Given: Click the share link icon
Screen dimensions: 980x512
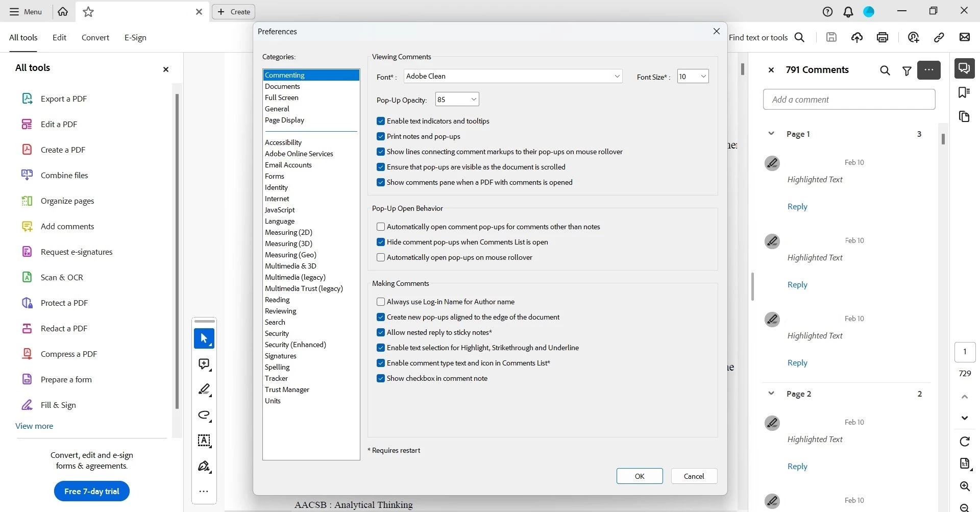Looking at the screenshot, I should click(x=939, y=37).
